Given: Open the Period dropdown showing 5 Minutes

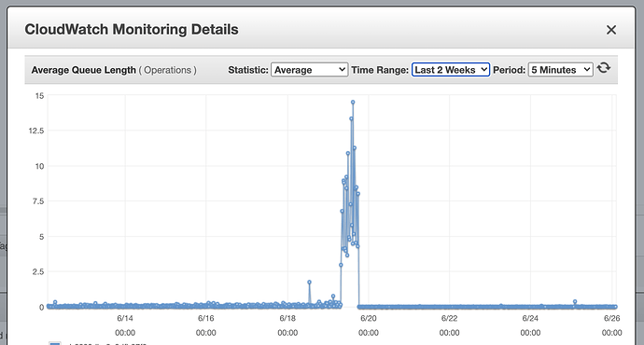Looking at the screenshot, I should (x=560, y=70).
